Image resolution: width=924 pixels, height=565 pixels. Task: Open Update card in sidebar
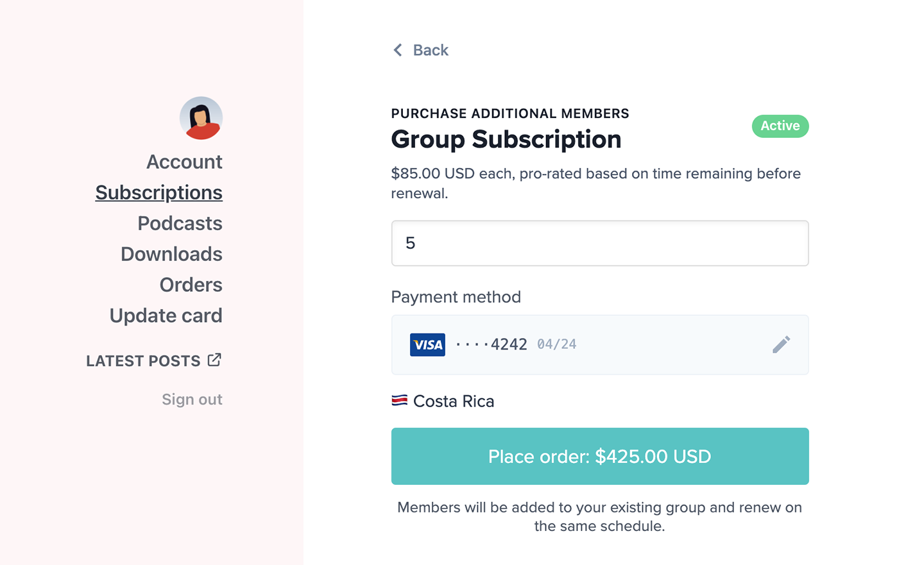coord(166,316)
